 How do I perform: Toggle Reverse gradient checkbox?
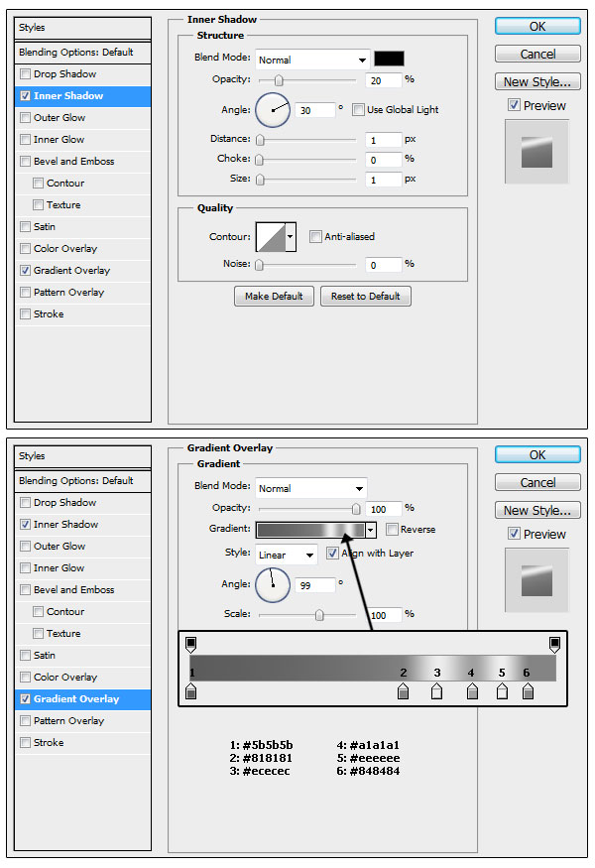pyautogui.click(x=392, y=529)
